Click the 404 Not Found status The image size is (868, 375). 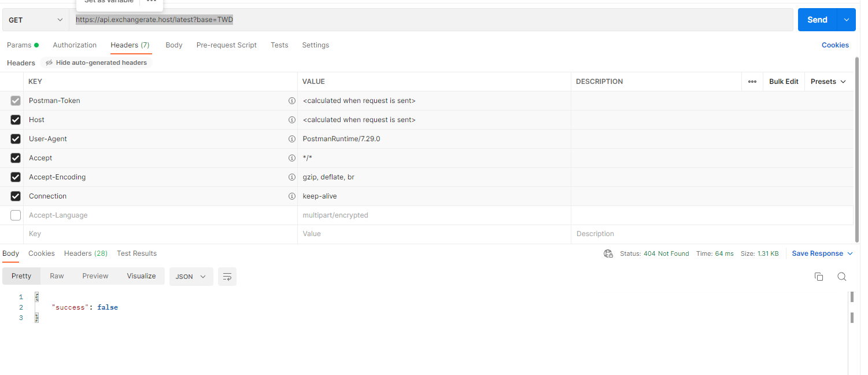(x=666, y=253)
